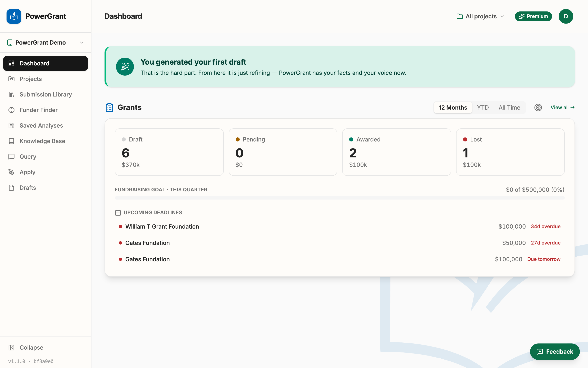Open William T Grant Foundation deadline
Screen dimensions: 588x368
[340, 227]
